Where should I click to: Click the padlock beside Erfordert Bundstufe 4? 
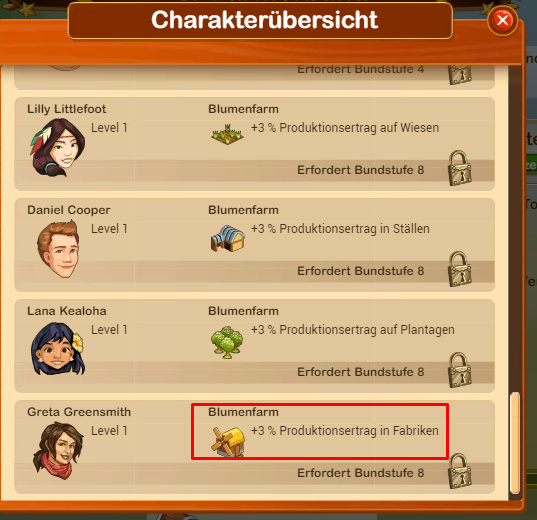(460, 75)
